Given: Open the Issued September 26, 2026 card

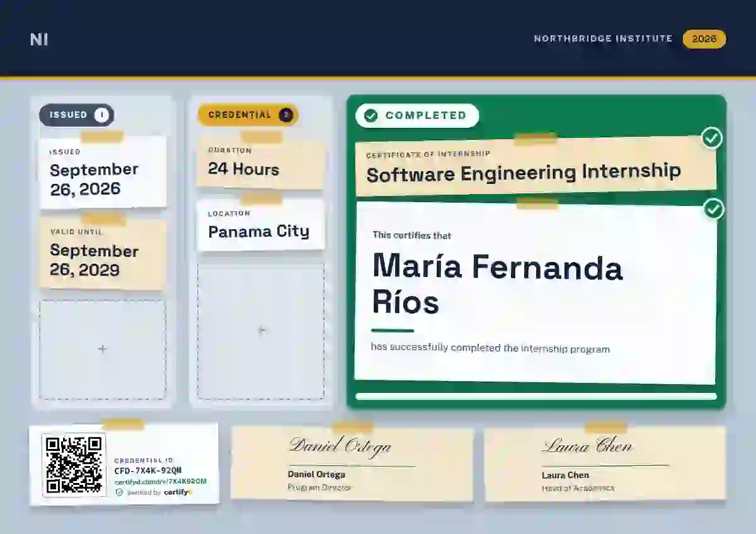Looking at the screenshot, I should click(x=103, y=173).
